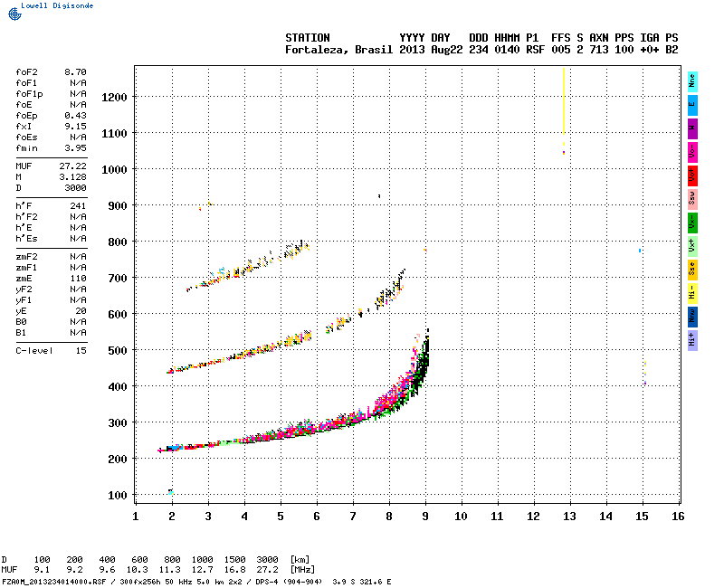Click the third-hop echo trace near 700 km
Viewport: 724px width, 588px height.
(250, 266)
